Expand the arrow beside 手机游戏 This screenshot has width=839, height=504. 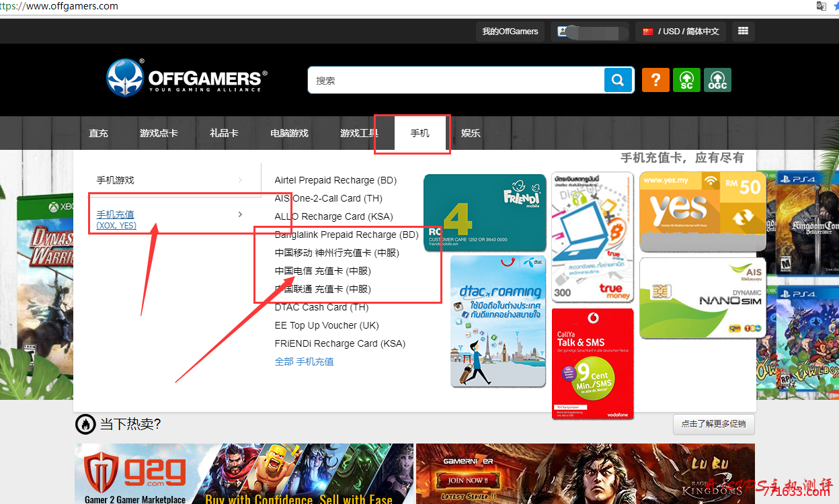241,180
